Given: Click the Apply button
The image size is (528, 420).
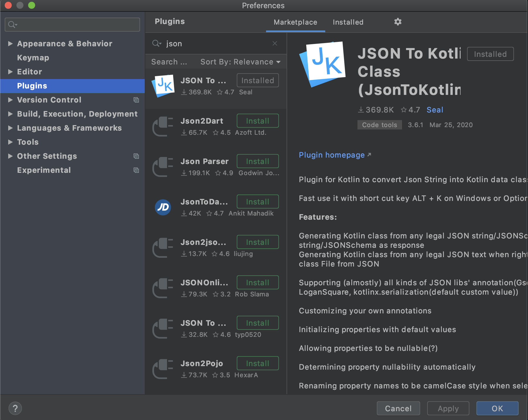Looking at the screenshot, I should 448,408.
